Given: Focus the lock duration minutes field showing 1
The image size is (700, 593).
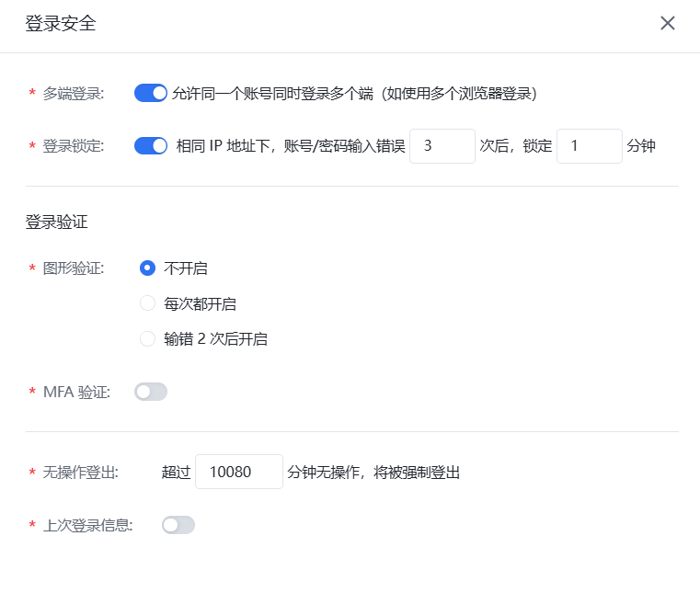Looking at the screenshot, I should tap(589, 145).
